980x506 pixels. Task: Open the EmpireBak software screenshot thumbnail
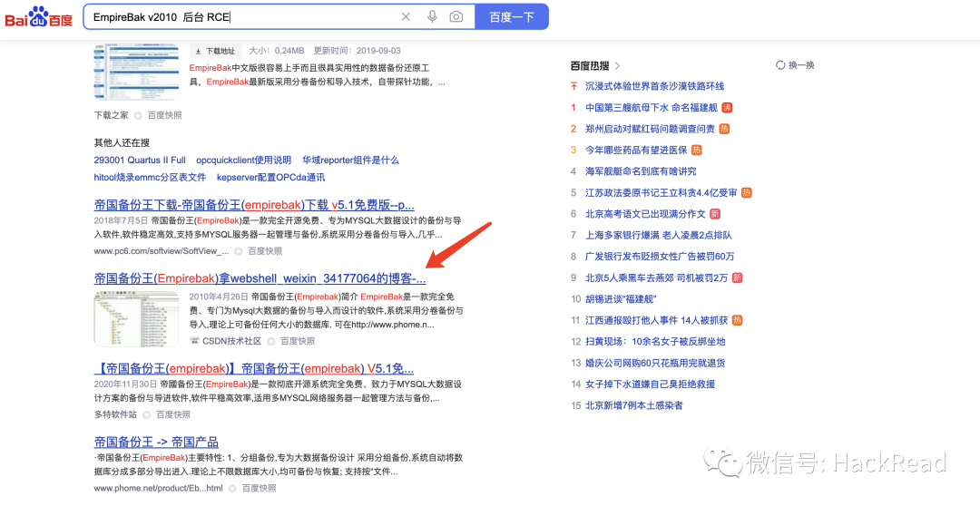click(135, 72)
